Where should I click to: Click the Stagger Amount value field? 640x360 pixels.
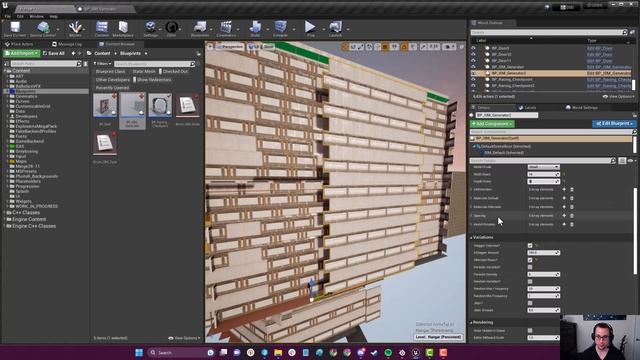point(544,253)
